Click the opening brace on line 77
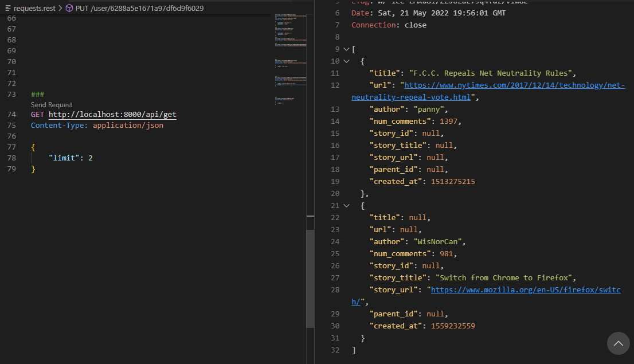This screenshot has height=364, width=634. coord(33,147)
